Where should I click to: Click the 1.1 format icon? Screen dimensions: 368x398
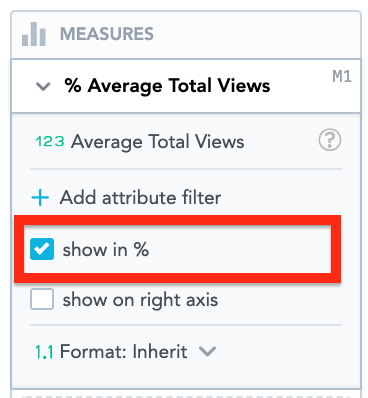point(44,352)
